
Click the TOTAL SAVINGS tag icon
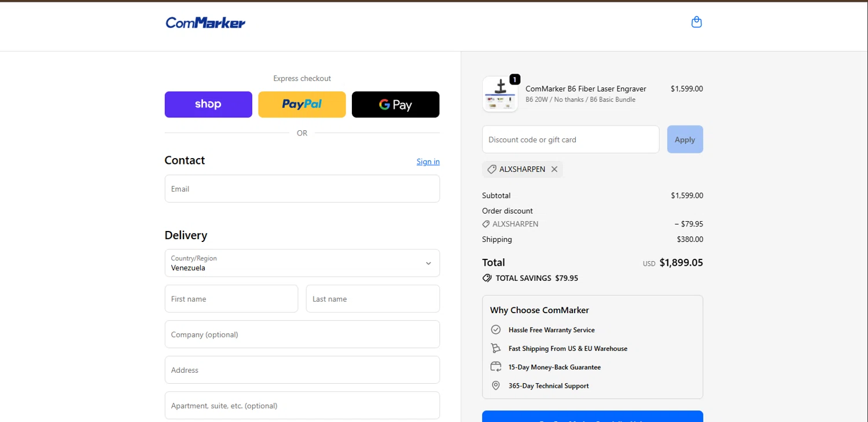[487, 278]
